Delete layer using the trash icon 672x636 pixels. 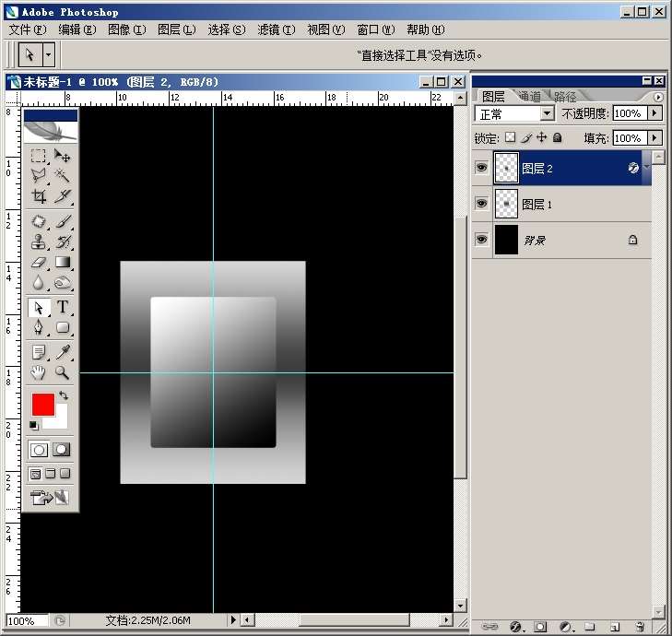click(x=639, y=627)
